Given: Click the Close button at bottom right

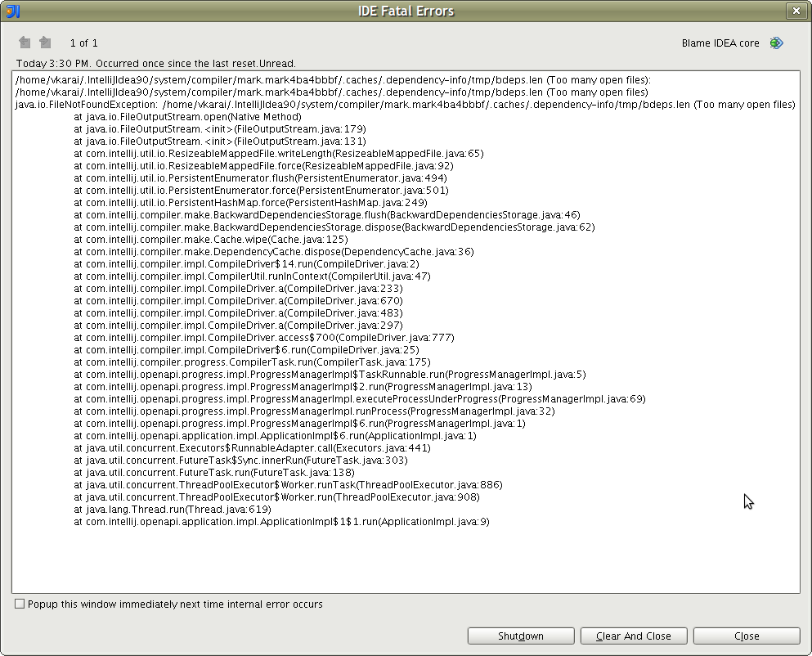Looking at the screenshot, I should pos(746,636).
